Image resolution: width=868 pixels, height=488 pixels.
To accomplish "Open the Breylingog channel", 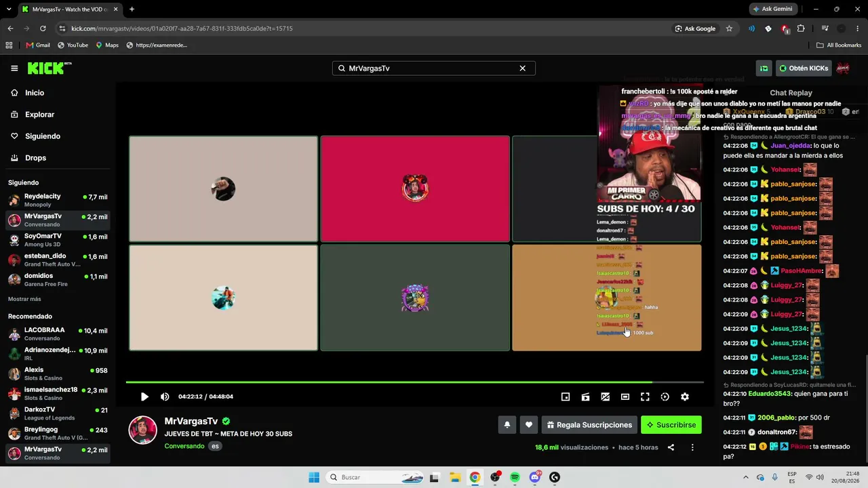I will point(58,434).
